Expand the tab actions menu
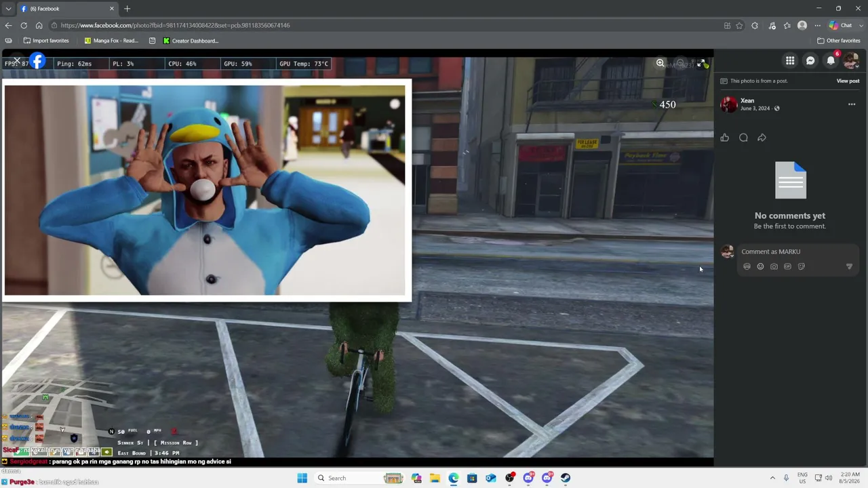Screen dimensions: 868x488 click(x=8, y=9)
